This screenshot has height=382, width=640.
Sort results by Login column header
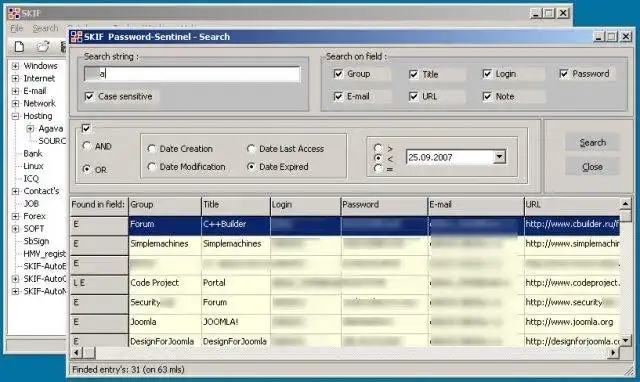[x=306, y=205]
